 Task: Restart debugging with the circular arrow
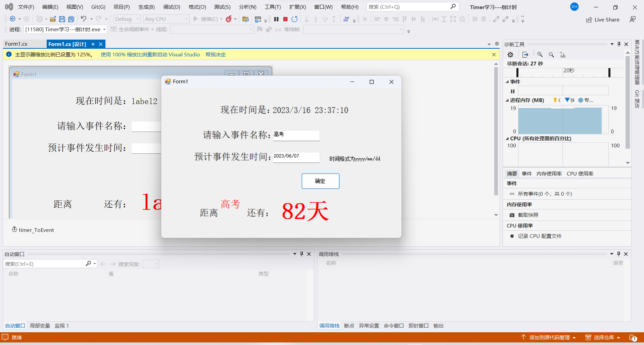coord(294,19)
